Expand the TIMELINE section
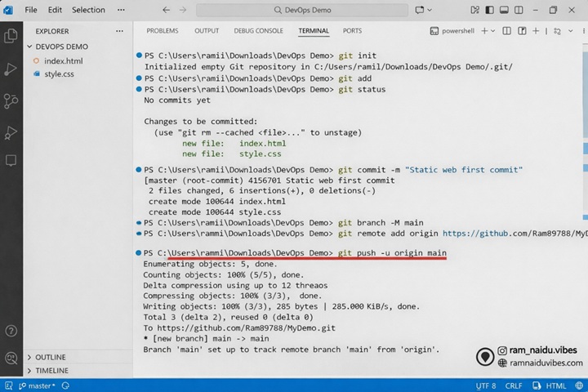 (x=51, y=370)
